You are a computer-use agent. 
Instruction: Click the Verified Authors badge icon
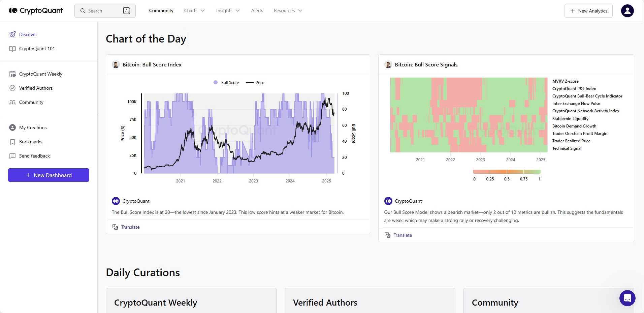[12, 88]
